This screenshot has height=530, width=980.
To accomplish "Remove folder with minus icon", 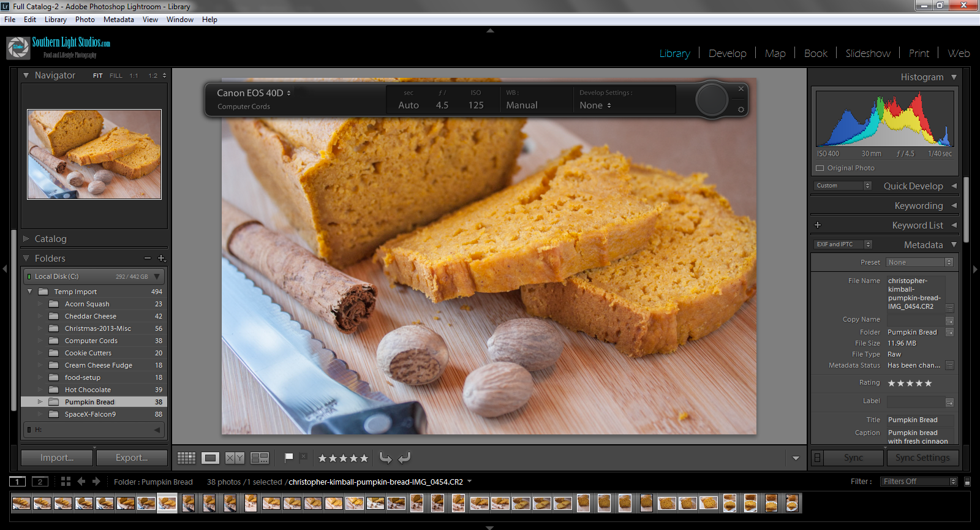I will click(148, 259).
